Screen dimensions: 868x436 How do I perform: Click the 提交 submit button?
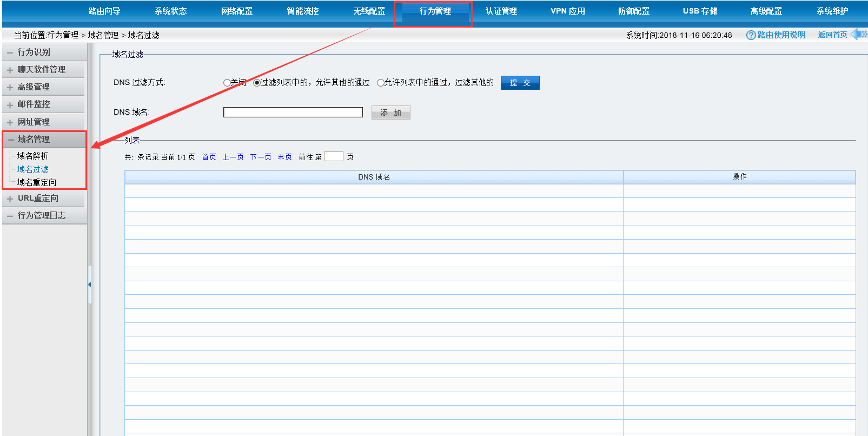tap(520, 83)
